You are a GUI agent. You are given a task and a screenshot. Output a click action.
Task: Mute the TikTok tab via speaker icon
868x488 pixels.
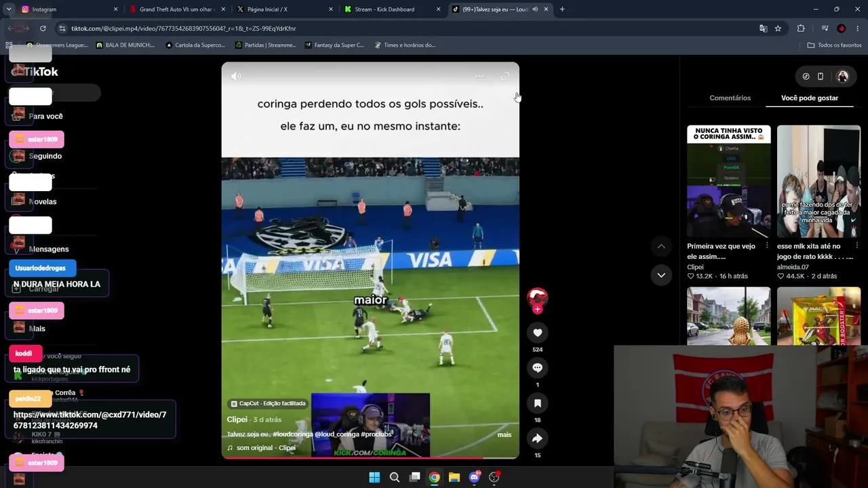click(x=535, y=9)
